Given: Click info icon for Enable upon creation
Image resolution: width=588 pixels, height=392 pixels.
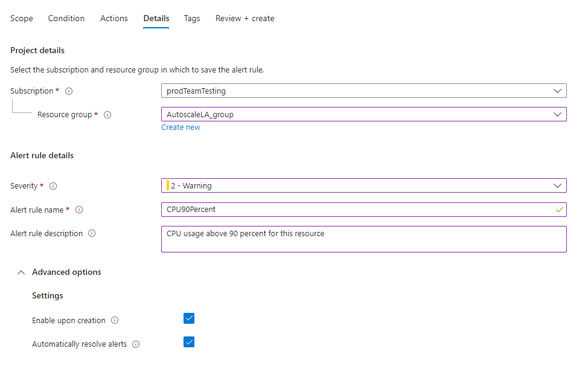Looking at the screenshot, I should (x=115, y=321).
